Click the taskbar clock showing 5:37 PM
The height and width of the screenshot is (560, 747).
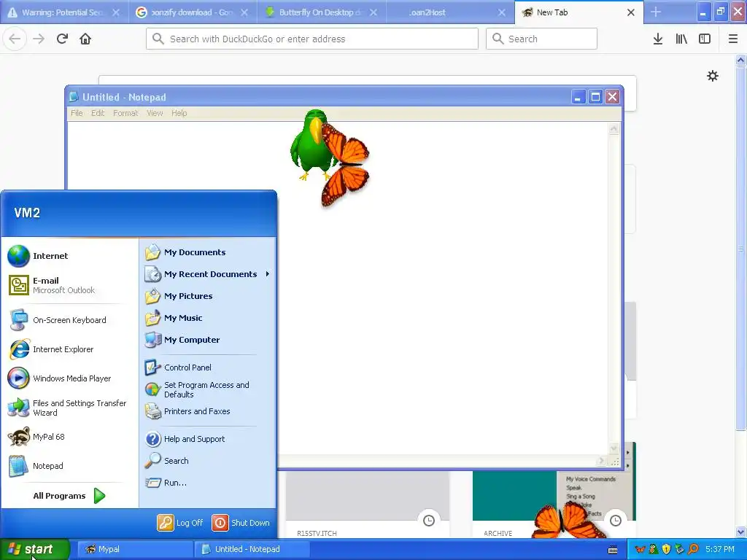720,549
